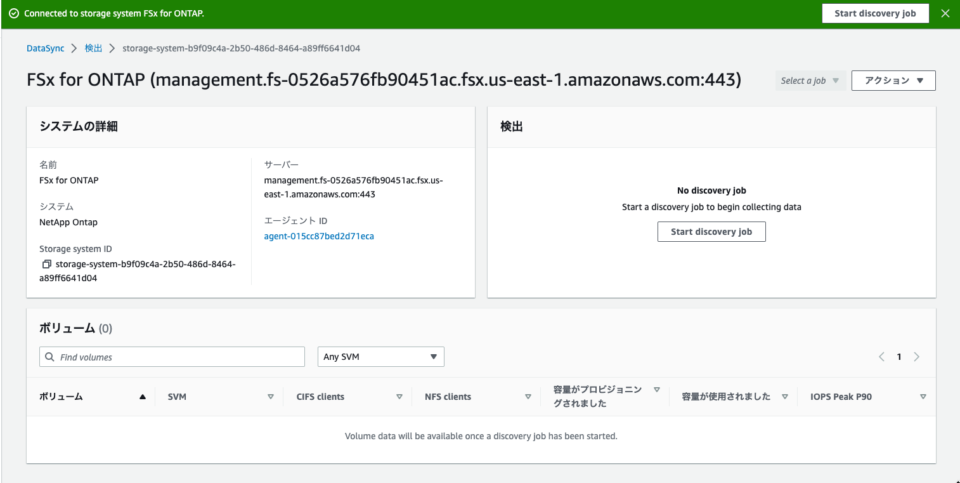Screen dimensions: 960x483
Task: Select page 1 in pagination
Action: [899, 357]
